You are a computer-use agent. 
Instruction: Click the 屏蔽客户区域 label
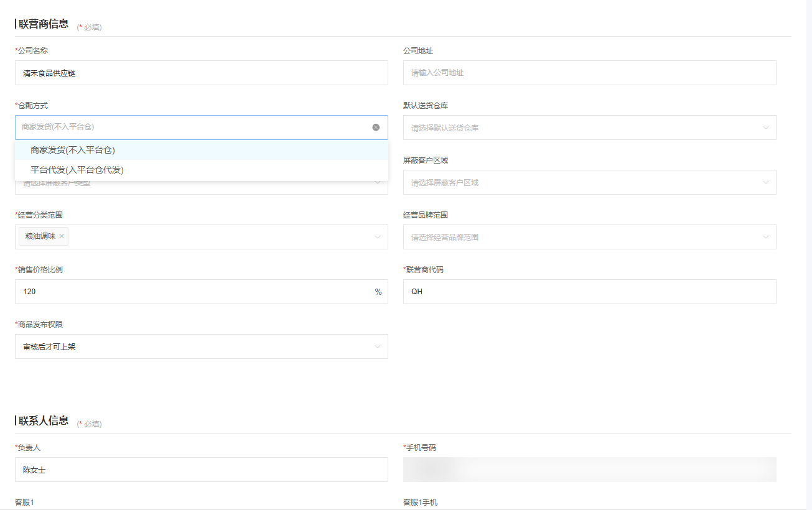(426, 160)
